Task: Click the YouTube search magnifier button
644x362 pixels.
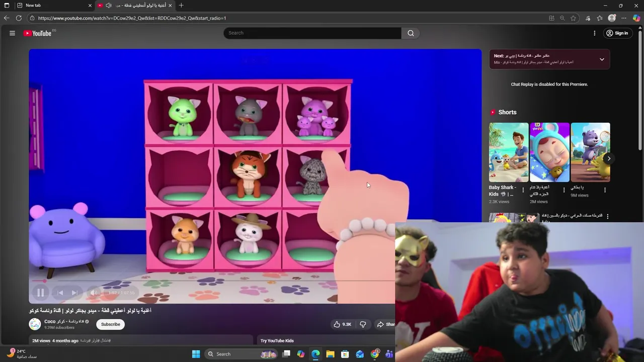Action: (411, 33)
